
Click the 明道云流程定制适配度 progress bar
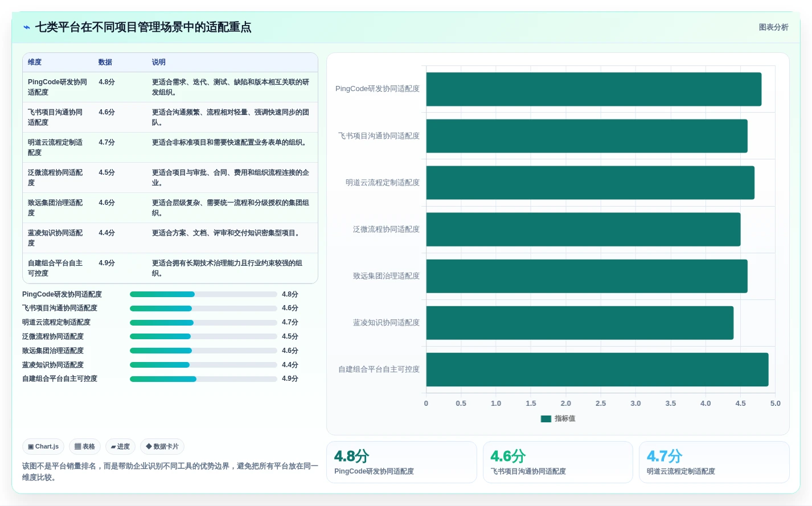[203, 323]
